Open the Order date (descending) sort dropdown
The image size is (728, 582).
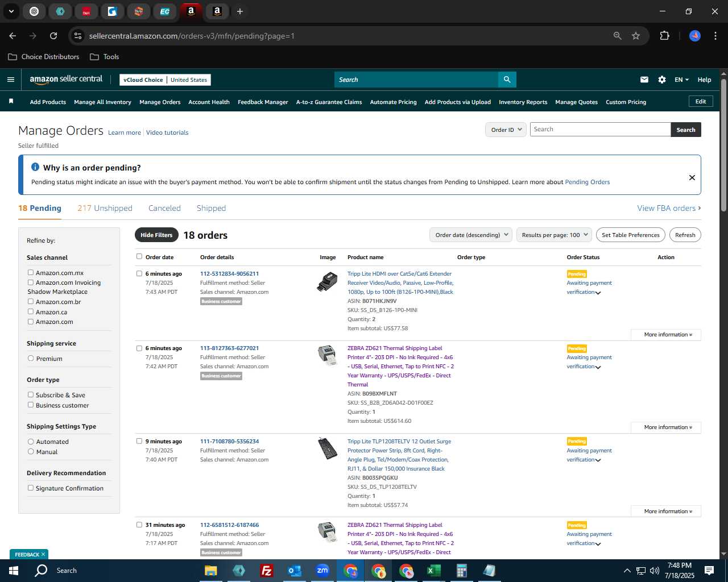(471, 235)
